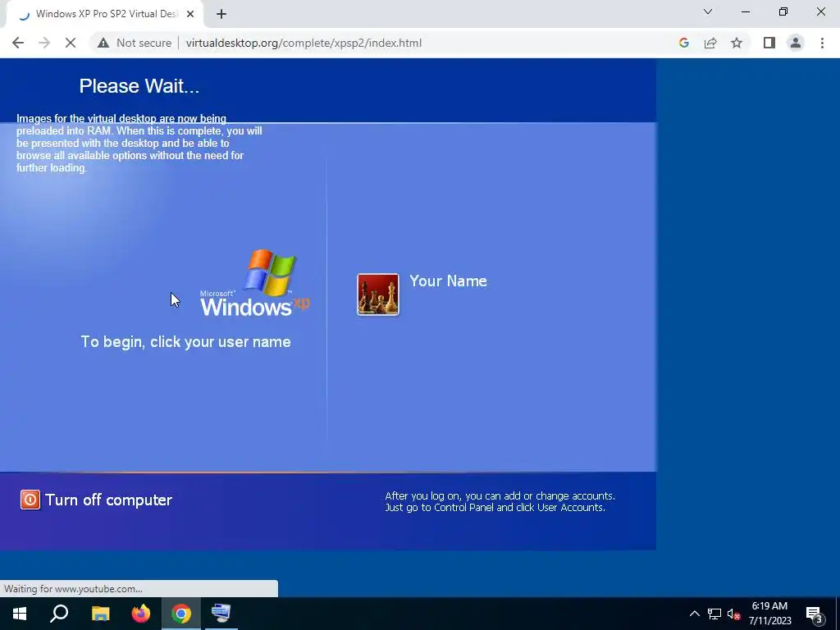Open a new browser tab
This screenshot has height=630, width=840.
click(221, 15)
